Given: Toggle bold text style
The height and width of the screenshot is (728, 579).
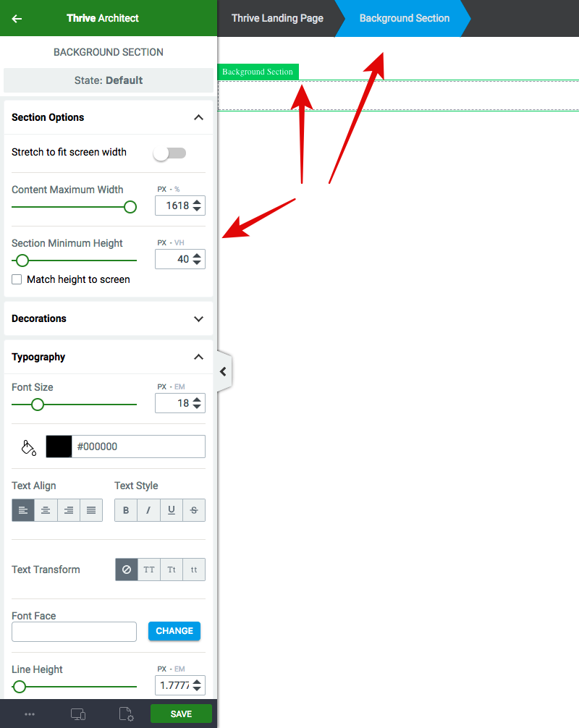Looking at the screenshot, I should tap(126, 510).
